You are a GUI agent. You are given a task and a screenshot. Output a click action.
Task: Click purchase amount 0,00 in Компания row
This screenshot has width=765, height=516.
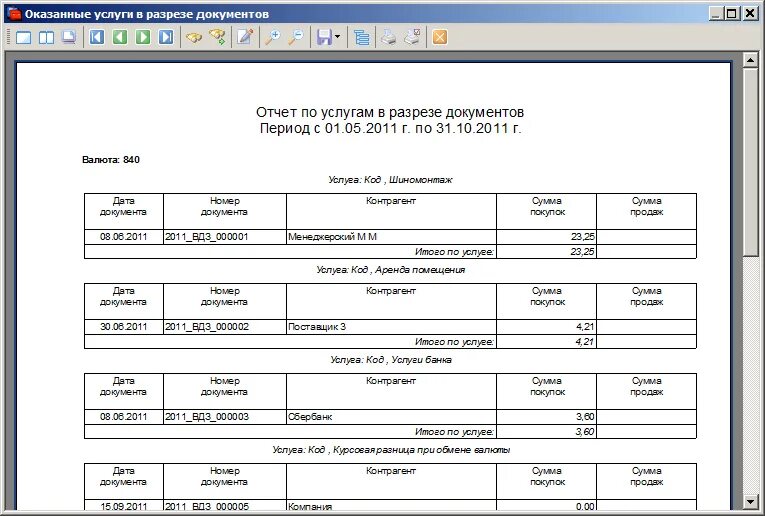pos(585,506)
